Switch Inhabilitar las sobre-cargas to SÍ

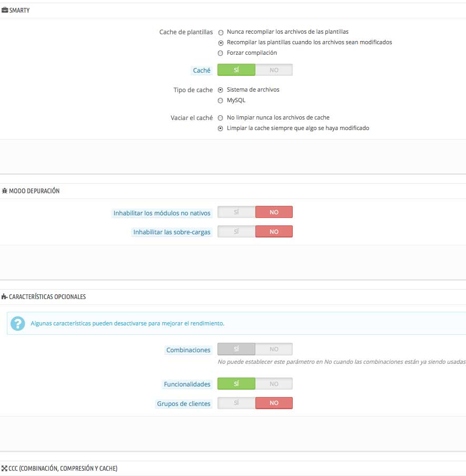pos(236,231)
